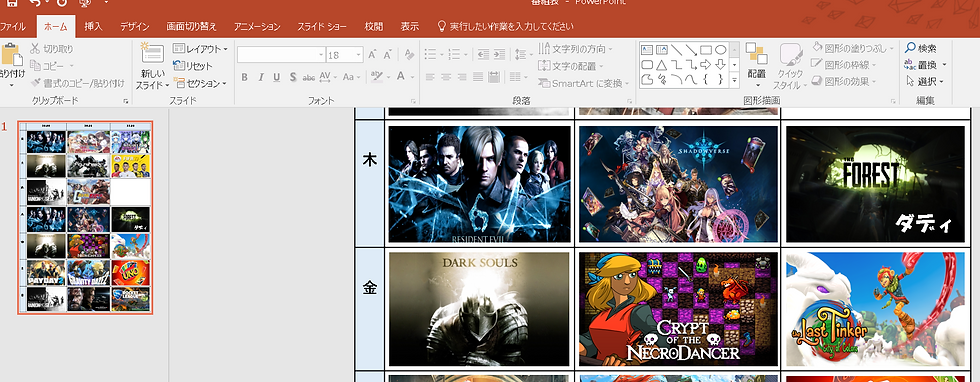980x382 pixels.
Task: Select slide 1 thumbnail in slide panel
Action: point(85,217)
